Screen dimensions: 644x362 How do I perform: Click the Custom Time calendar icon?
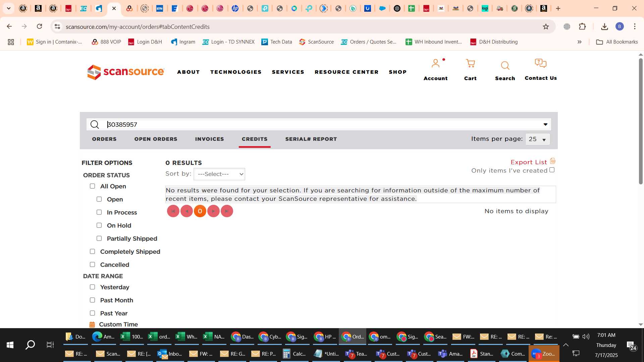coord(92,324)
